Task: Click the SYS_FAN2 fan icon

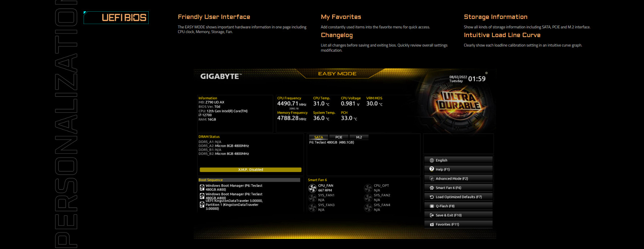Action: coord(368,198)
